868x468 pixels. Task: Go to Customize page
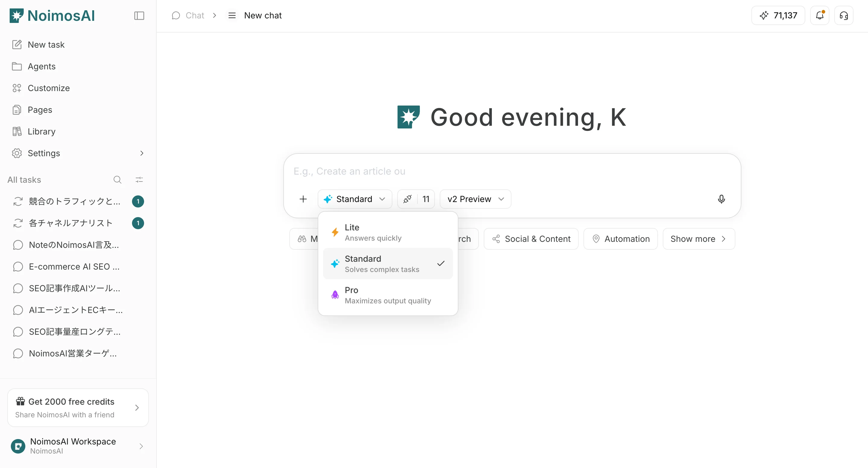[78, 88]
